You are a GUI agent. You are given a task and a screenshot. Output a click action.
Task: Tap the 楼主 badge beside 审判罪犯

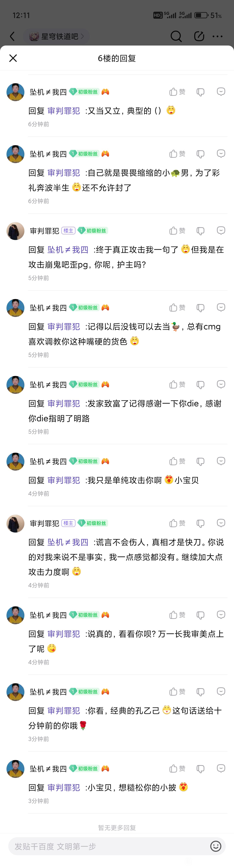[x=68, y=231]
